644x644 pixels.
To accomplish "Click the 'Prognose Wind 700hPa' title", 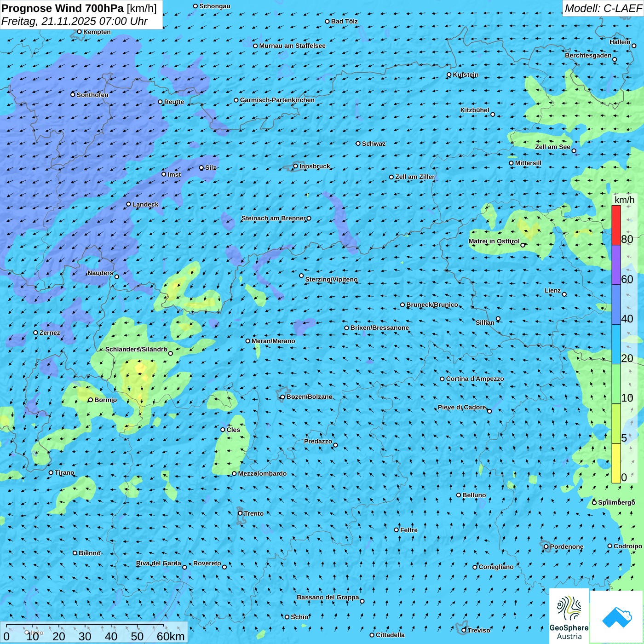I will pos(63,8).
